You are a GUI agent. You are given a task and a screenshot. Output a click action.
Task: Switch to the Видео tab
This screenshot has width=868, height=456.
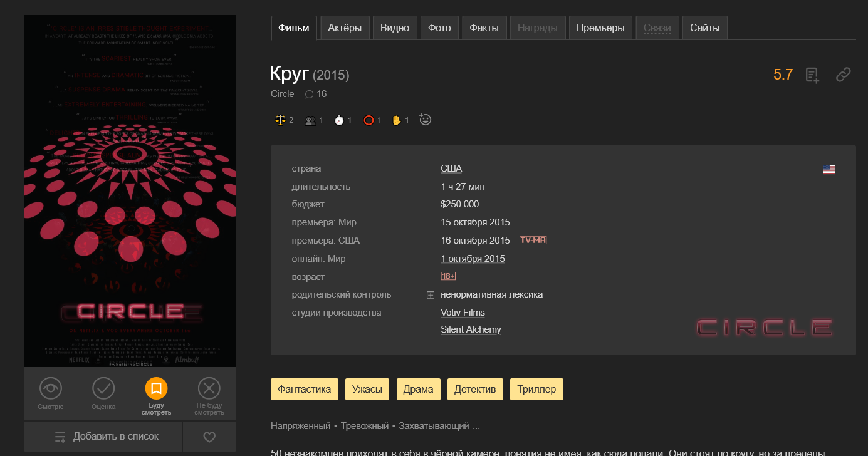click(x=395, y=28)
